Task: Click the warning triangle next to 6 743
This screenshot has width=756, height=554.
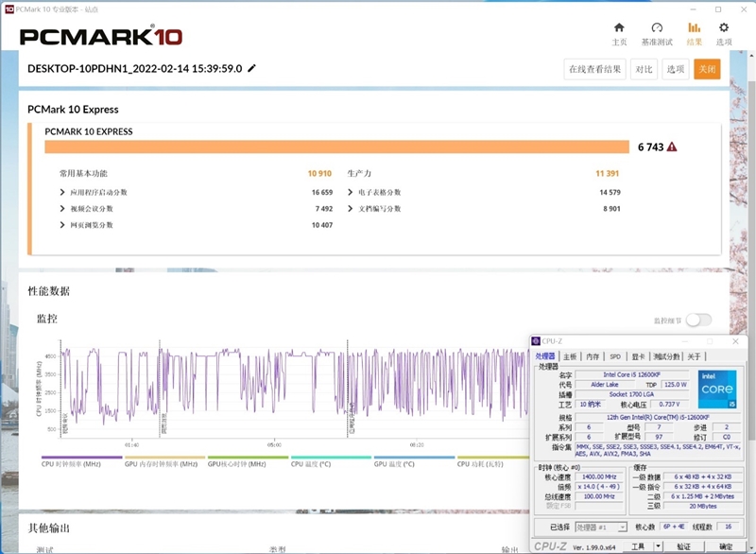Action: pyautogui.click(x=672, y=147)
